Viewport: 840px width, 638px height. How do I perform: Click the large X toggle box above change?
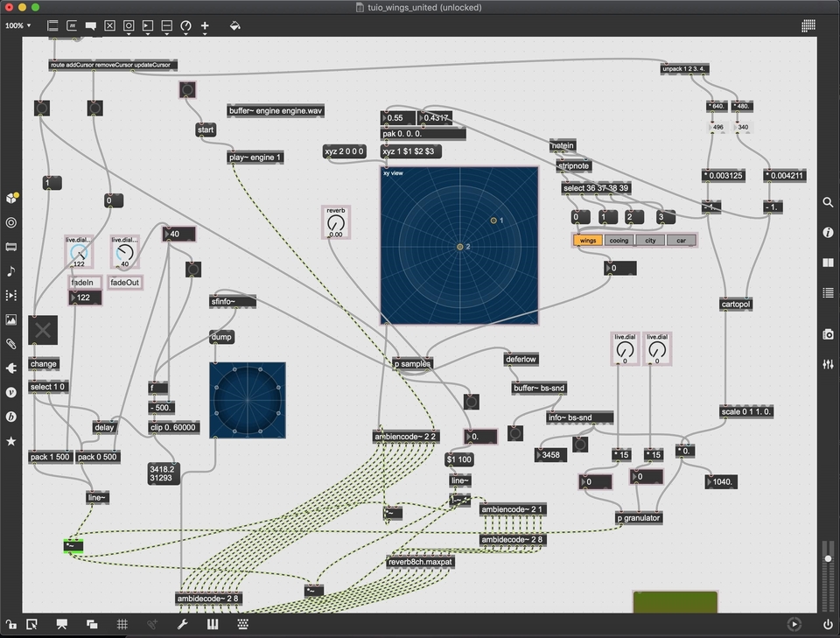tap(43, 330)
